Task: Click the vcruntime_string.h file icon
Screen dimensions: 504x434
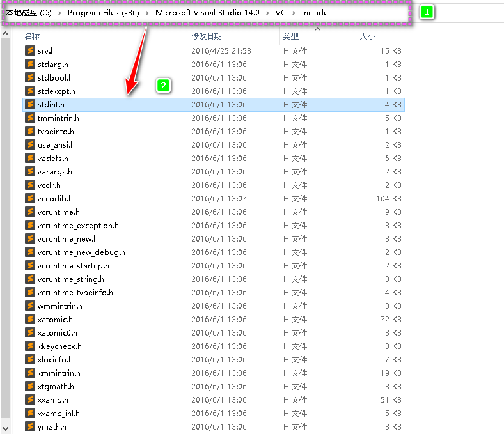Action: coord(30,279)
